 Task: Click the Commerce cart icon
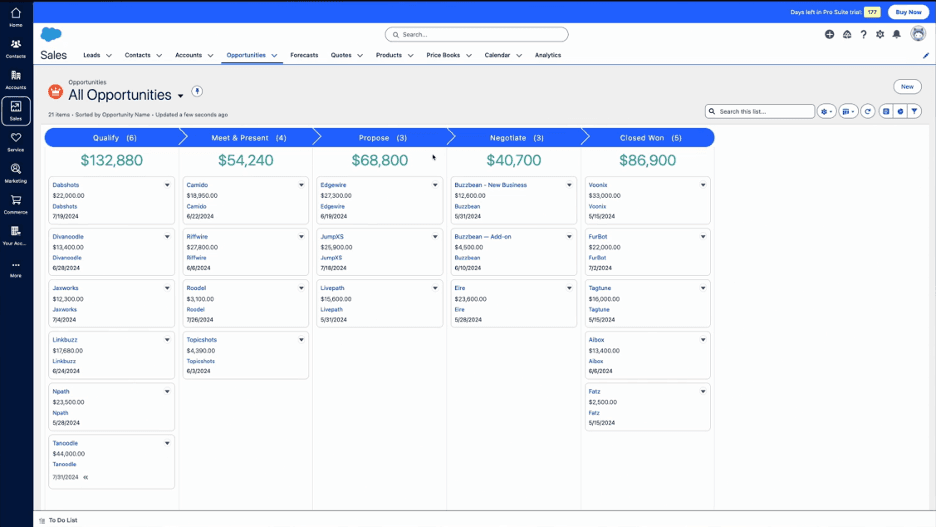click(x=16, y=204)
